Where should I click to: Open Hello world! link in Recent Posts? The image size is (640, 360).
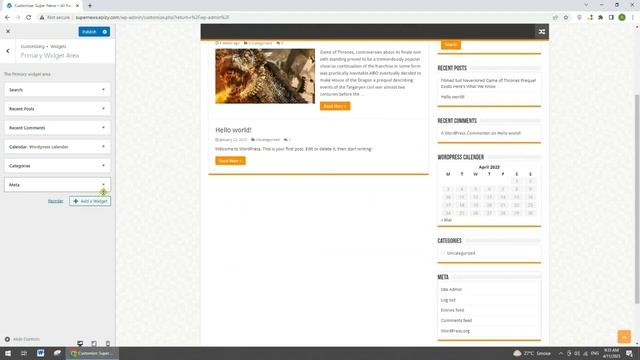pyautogui.click(x=452, y=97)
